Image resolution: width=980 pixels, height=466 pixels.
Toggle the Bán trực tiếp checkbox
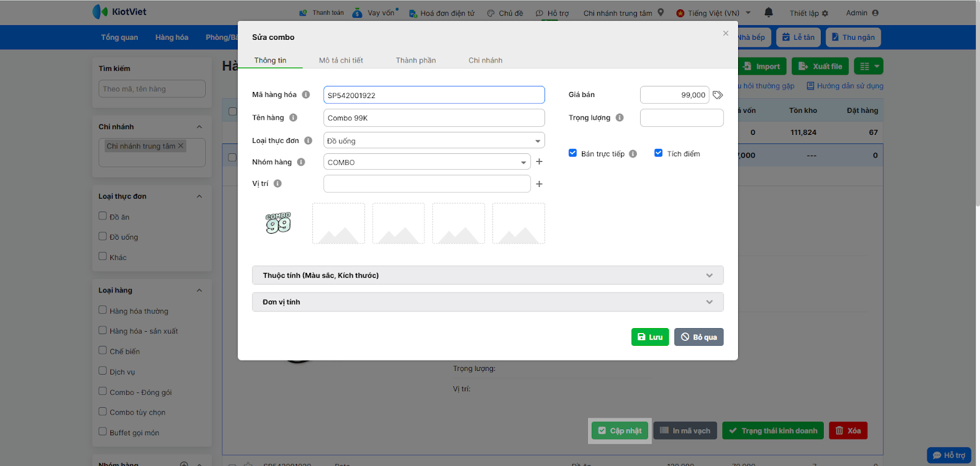point(573,153)
